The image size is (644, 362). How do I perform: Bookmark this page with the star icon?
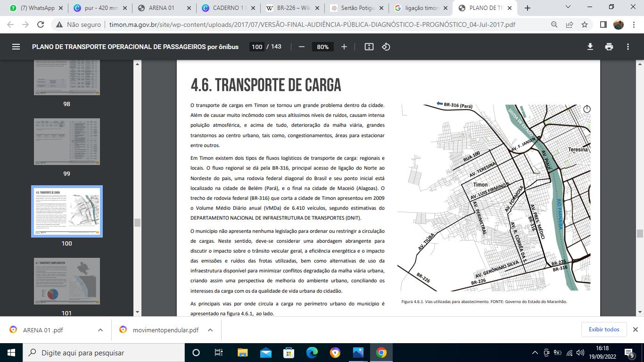pyautogui.click(x=585, y=25)
